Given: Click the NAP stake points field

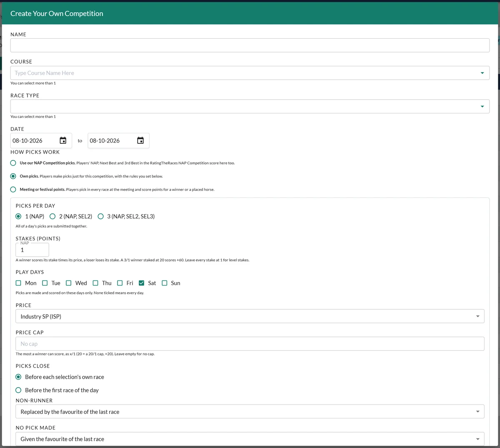Looking at the screenshot, I should [32, 250].
